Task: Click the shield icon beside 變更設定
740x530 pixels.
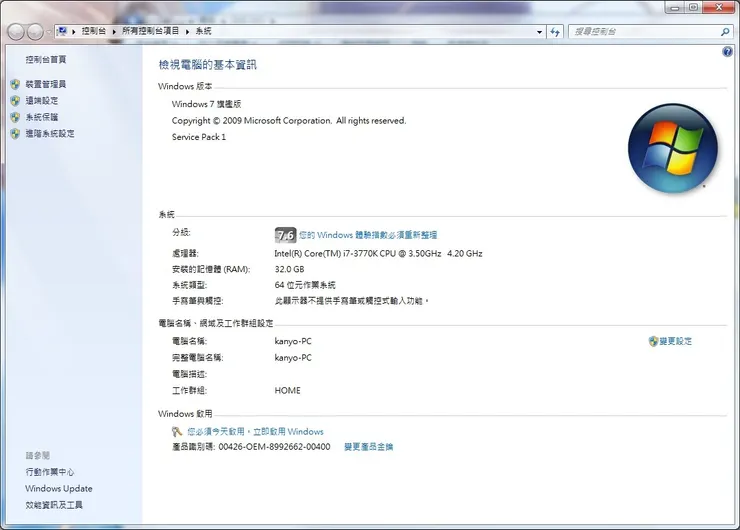Action: 653,341
